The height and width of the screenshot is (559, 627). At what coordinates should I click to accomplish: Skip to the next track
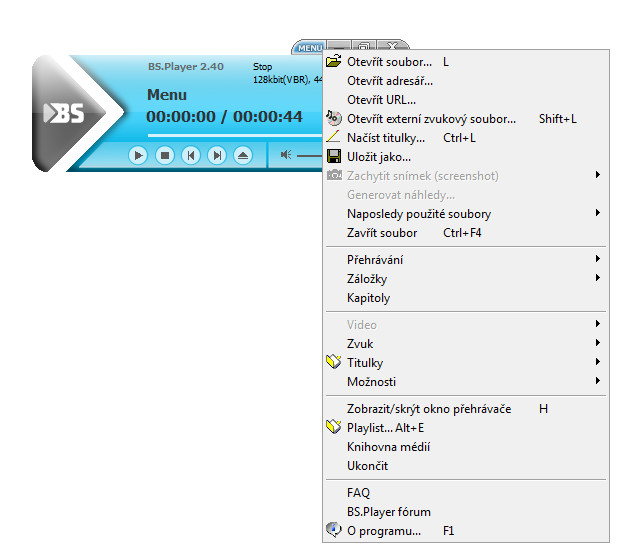click(217, 155)
